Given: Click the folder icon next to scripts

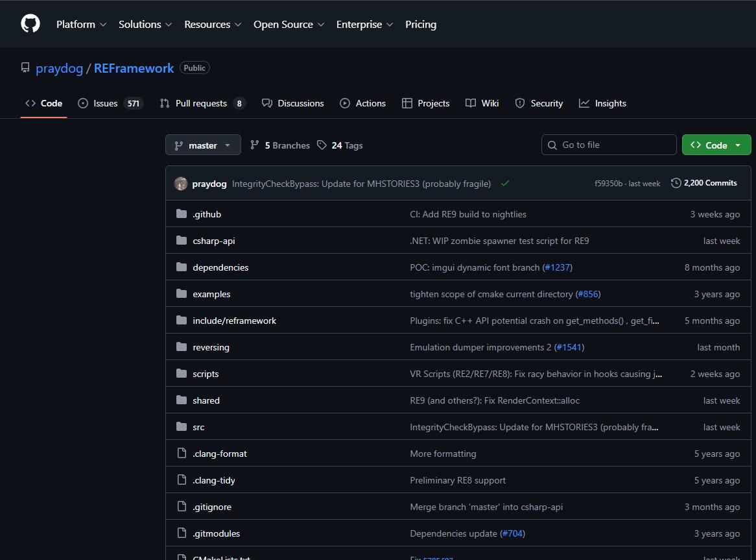Looking at the screenshot, I should [x=182, y=374].
